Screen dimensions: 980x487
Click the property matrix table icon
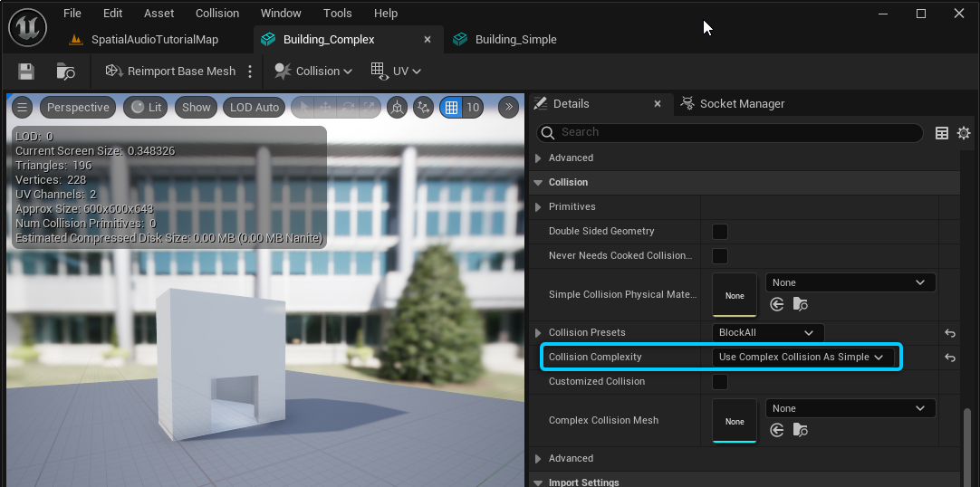pyautogui.click(x=942, y=133)
